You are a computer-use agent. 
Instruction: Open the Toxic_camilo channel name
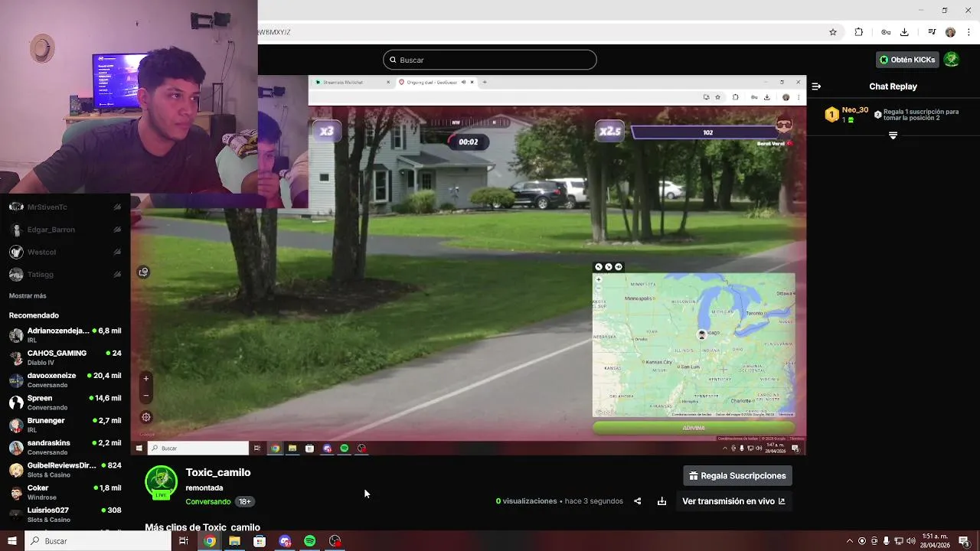[218, 472]
